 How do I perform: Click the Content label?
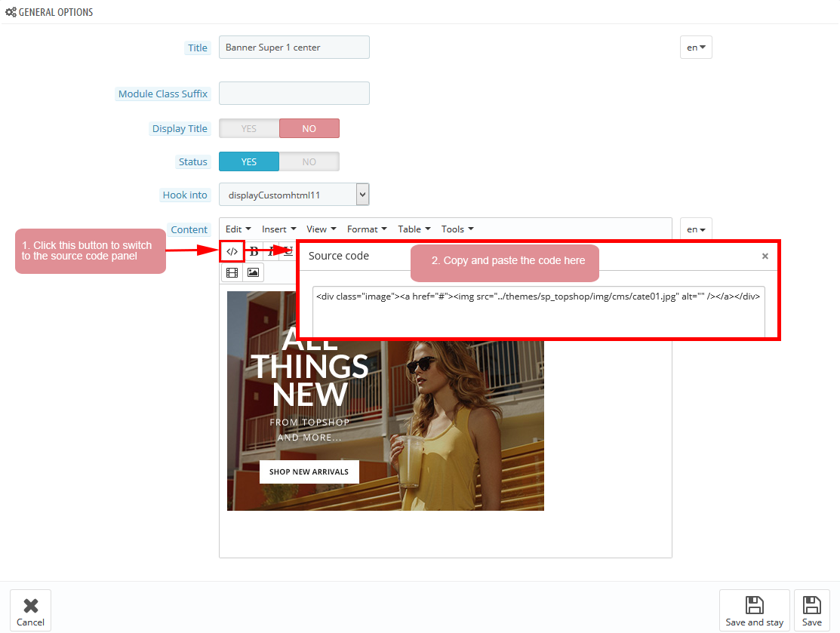(x=189, y=230)
